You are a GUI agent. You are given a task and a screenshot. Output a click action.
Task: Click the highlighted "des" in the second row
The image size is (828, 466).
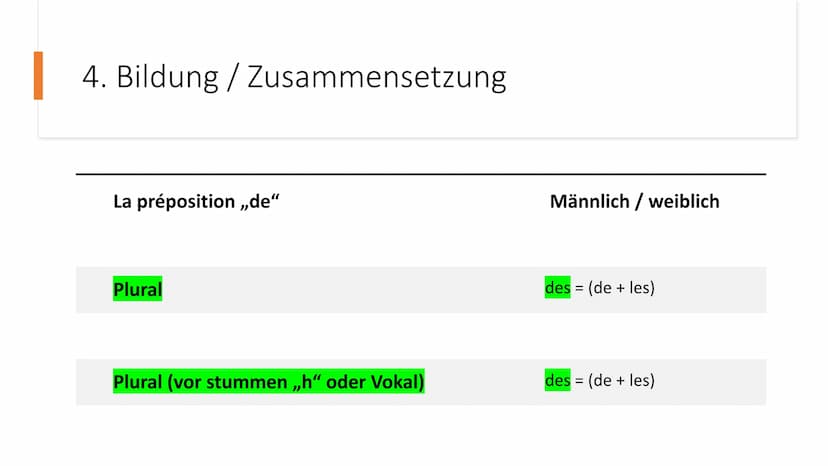pos(557,380)
